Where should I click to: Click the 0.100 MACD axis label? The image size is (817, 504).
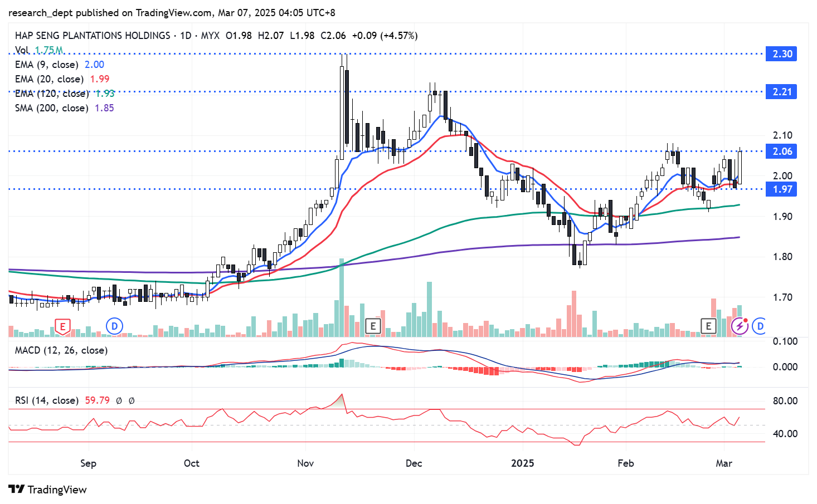point(785,341)
